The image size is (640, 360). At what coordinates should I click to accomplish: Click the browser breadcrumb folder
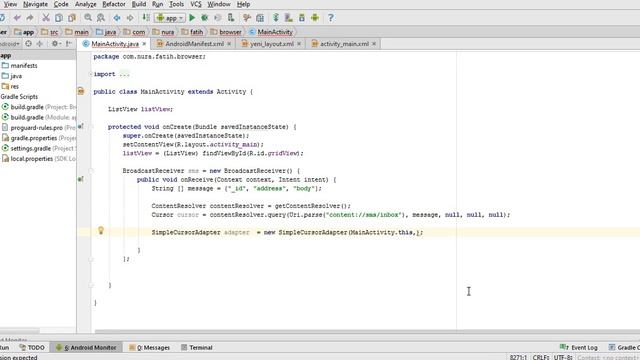[x=226, y=32]
